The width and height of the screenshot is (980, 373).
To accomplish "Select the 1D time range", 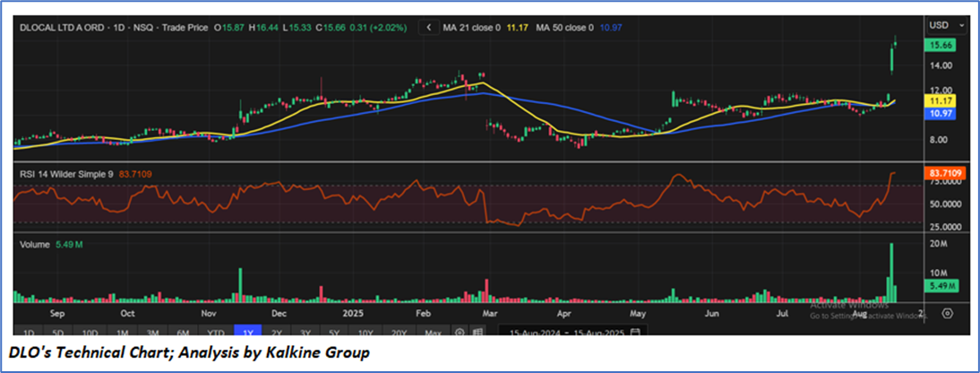I will tap(29, 332).
